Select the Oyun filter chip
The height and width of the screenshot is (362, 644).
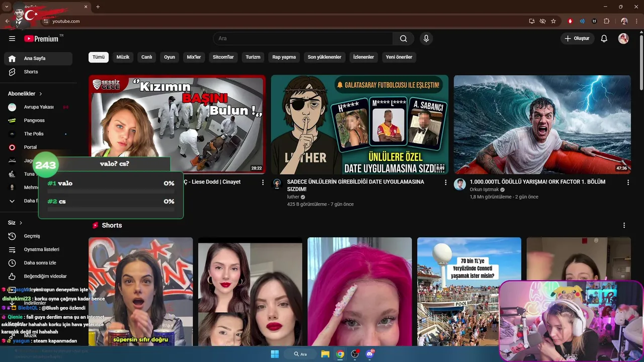[170, 57]
